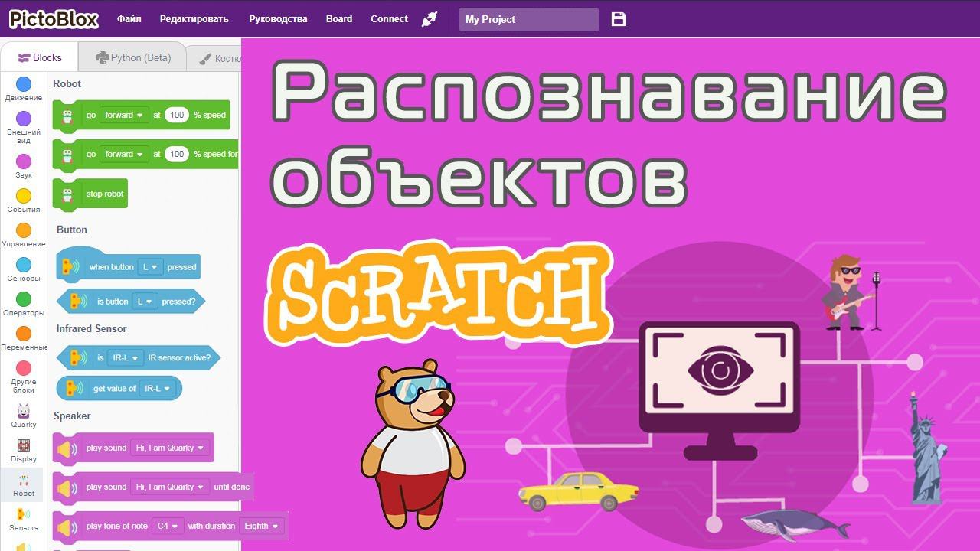Screen dimensions: 980x551
Task: Open the События block category
Action: 24,201
